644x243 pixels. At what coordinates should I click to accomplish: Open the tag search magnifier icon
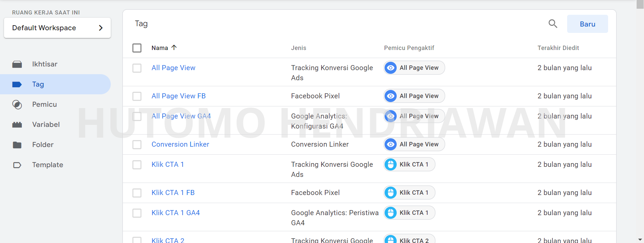coord(553,24)
